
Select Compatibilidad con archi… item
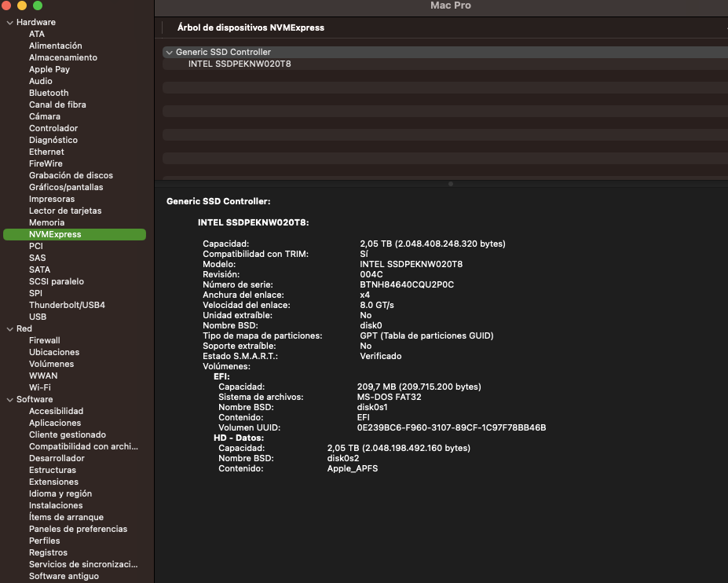click(83, 446)
